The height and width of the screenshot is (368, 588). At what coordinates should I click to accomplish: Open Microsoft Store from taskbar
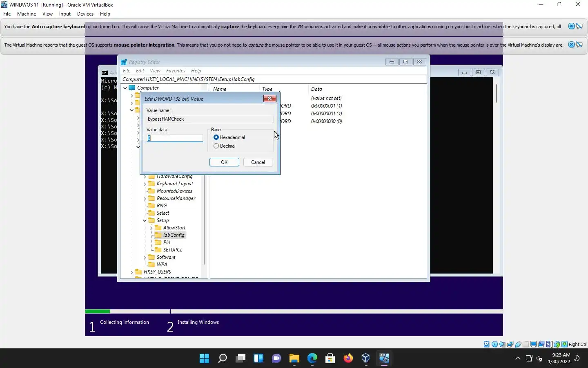tap(330, 359)
